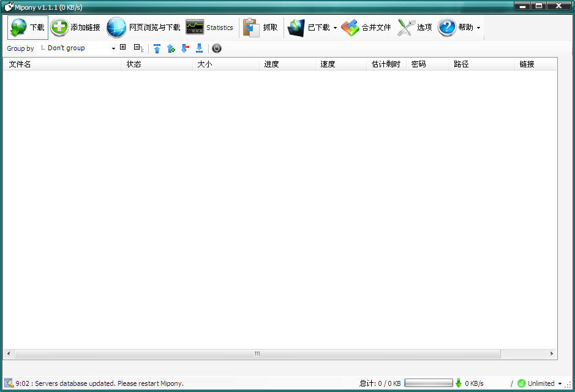Click the Group by label
Viewport: 575px width, 392px height.
click(20, 48)
